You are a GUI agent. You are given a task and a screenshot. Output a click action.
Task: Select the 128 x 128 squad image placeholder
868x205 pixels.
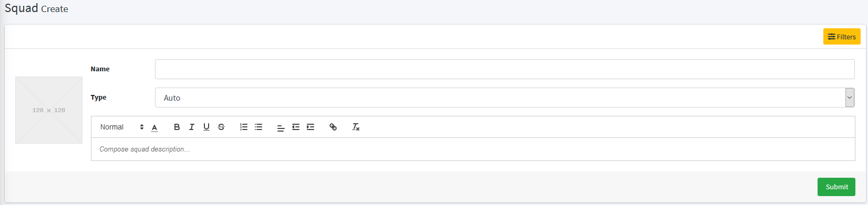[x=49, y=110]
